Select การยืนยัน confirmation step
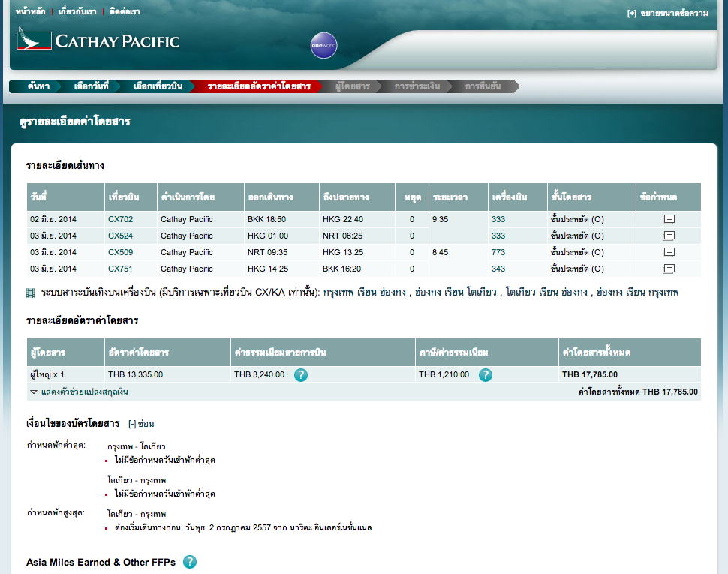The width and height of the screenshot is (728, 574). [483, 86]
